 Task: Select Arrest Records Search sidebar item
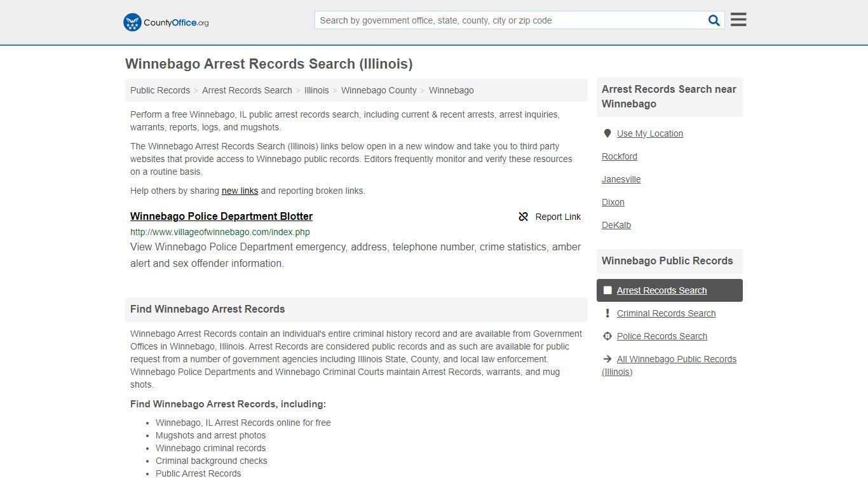pyautogui.click(x=670, y=290)
